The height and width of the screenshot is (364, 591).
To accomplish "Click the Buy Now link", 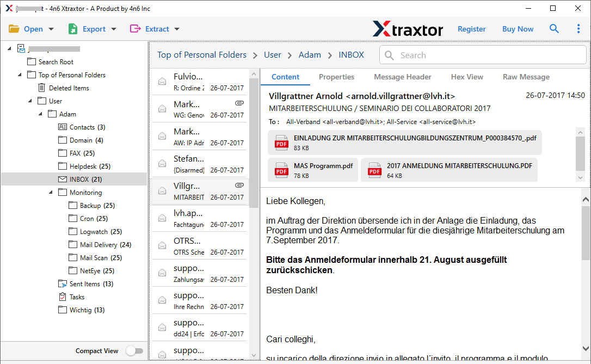I will (x=518, y=28).
